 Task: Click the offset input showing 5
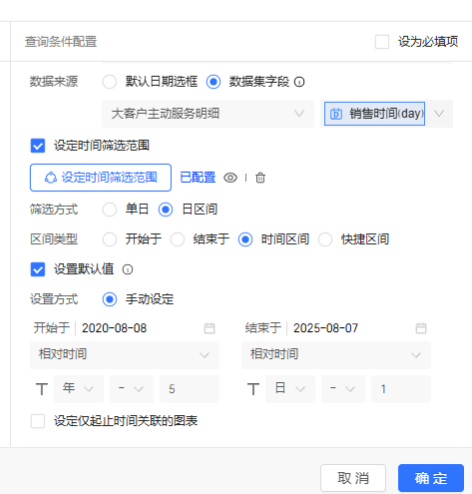point(189,389)
